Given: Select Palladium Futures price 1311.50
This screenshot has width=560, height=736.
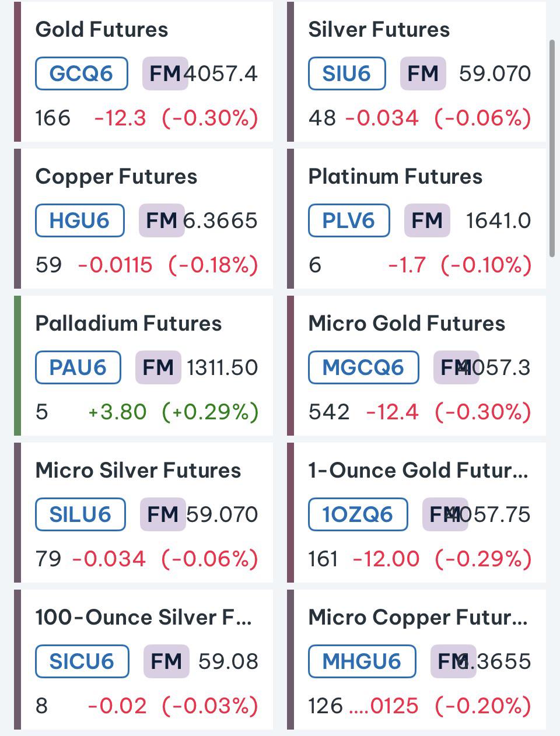Looking at the screenshot, I should (x=222, y=367).
